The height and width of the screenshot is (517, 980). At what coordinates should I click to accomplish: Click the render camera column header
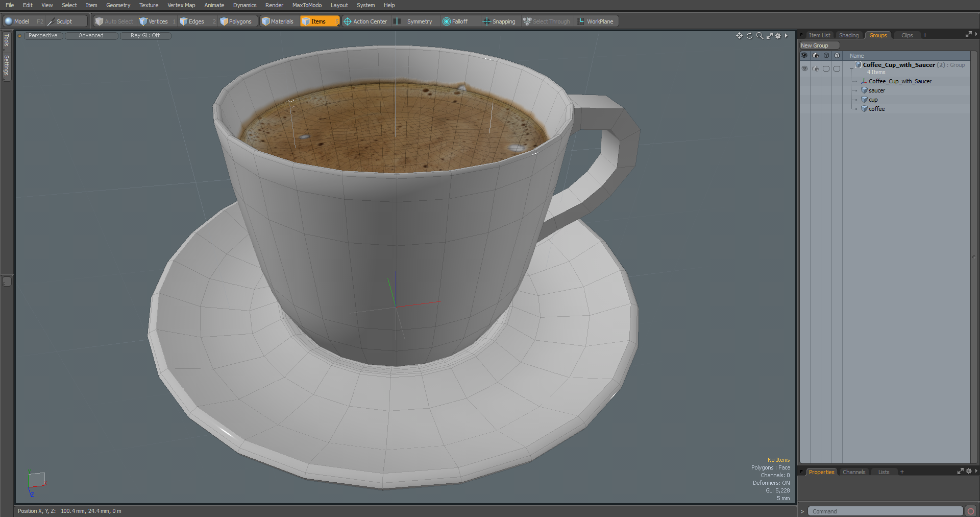[x=816, y=56]
